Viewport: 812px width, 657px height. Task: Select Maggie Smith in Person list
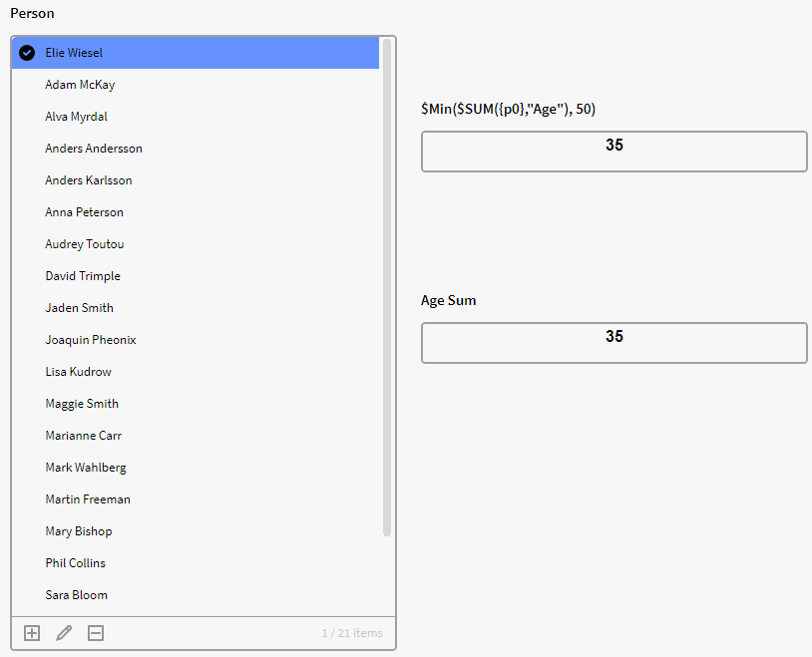82,404
